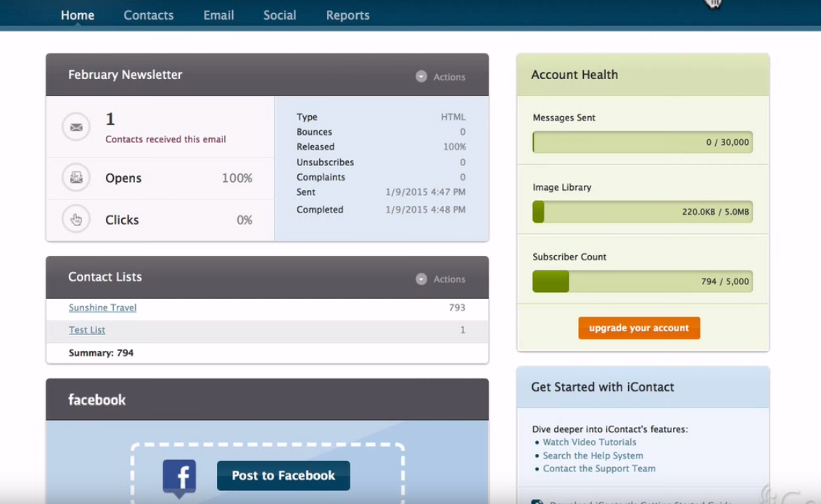Image resolution: width=821 pixels, height=504 pixels.
Task: Click the opened-mail icon next to Opens
Action: point(76,178)
